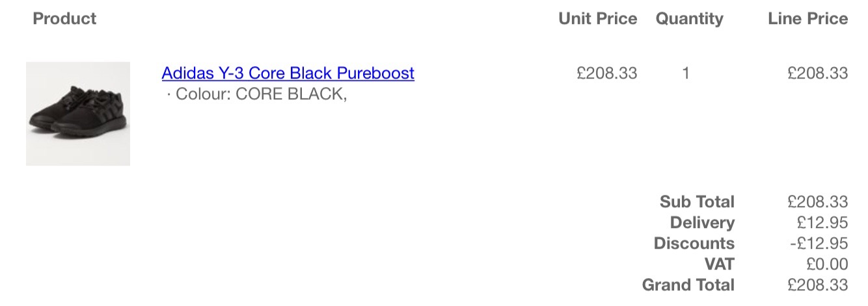The width and height of the screenshot is (868, 306).
Task: Click the Grand Total amount £208.33
Action: [817, 285]
